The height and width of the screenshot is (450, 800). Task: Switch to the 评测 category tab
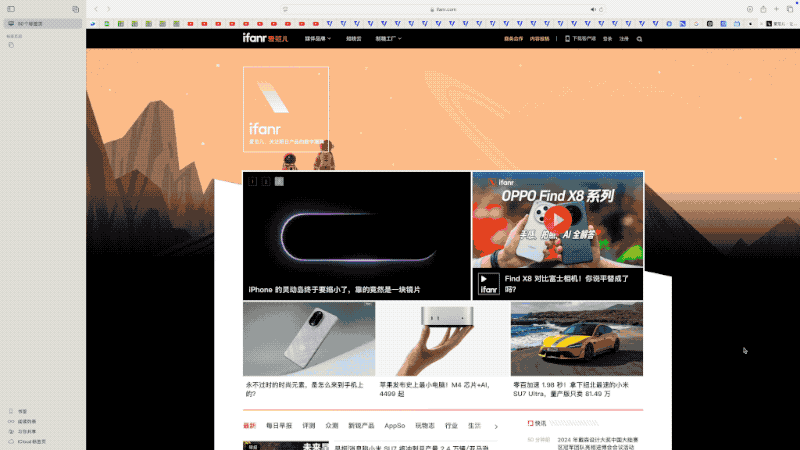click(309, 426)
